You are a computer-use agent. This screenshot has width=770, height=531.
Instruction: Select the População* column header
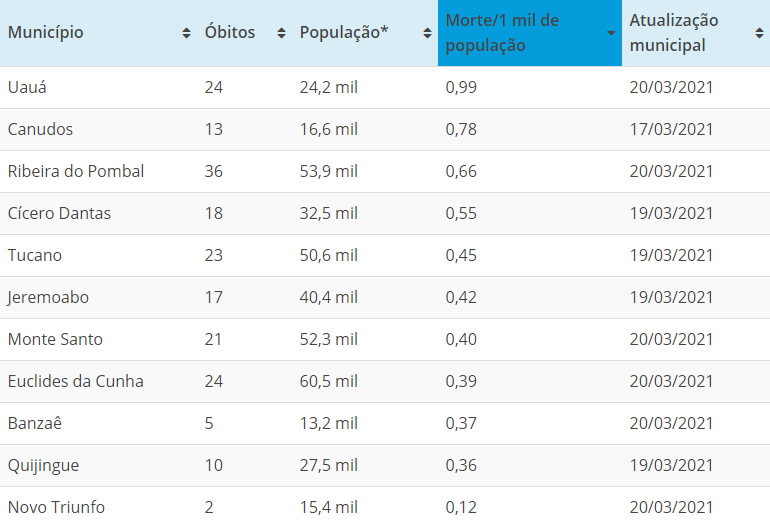point(345,32)
